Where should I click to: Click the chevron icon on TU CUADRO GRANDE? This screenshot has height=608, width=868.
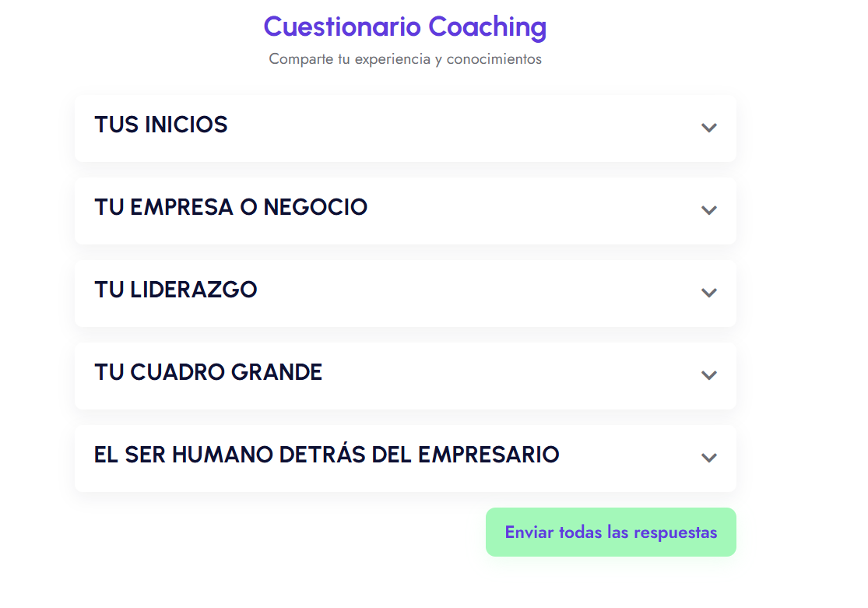coord(708,375)
